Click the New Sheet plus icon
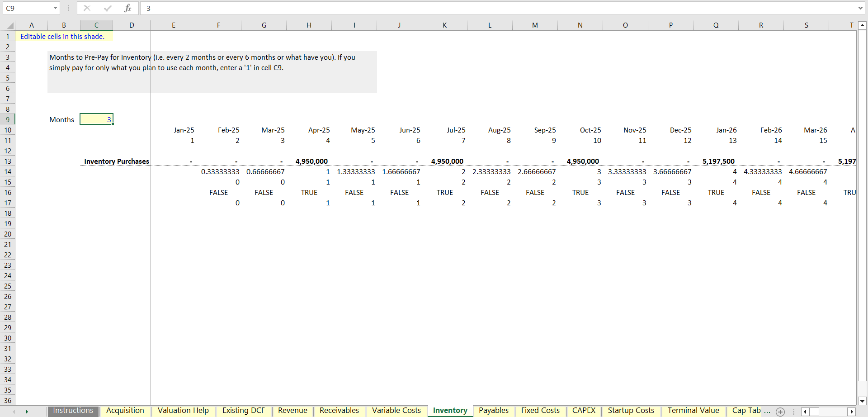Screen dimensions: 868x417 [781, 412]
